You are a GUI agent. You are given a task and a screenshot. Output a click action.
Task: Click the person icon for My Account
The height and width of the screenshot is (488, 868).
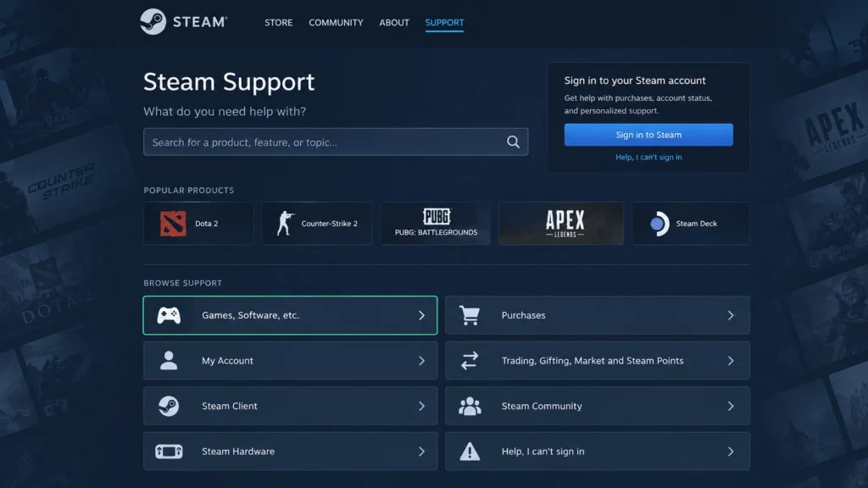169,361
